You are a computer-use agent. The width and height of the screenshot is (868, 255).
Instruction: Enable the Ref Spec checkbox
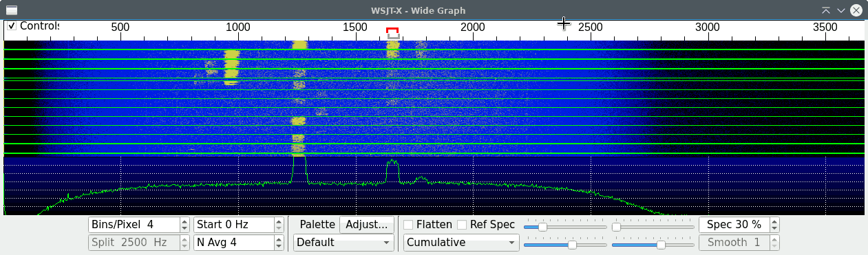coord(462,225)
